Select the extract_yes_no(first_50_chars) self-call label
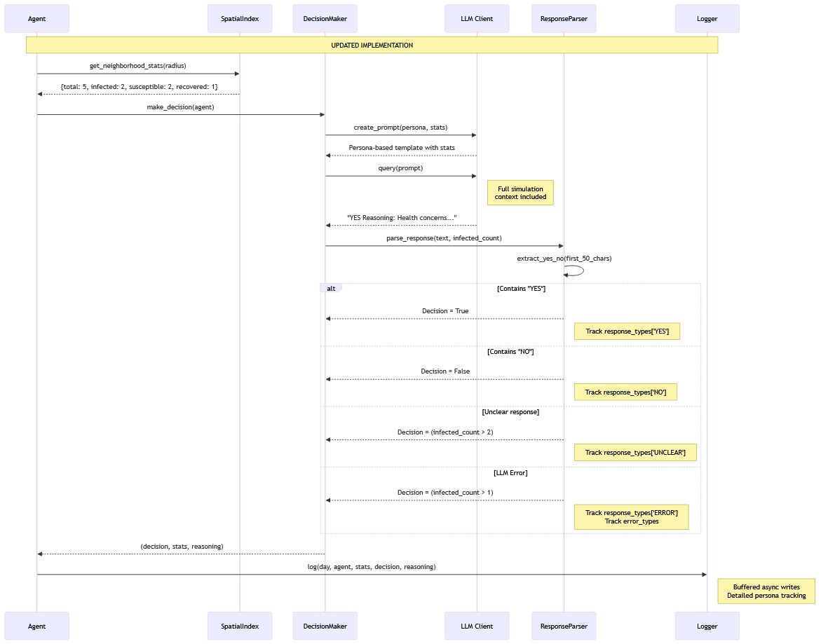 pos(564,259)
